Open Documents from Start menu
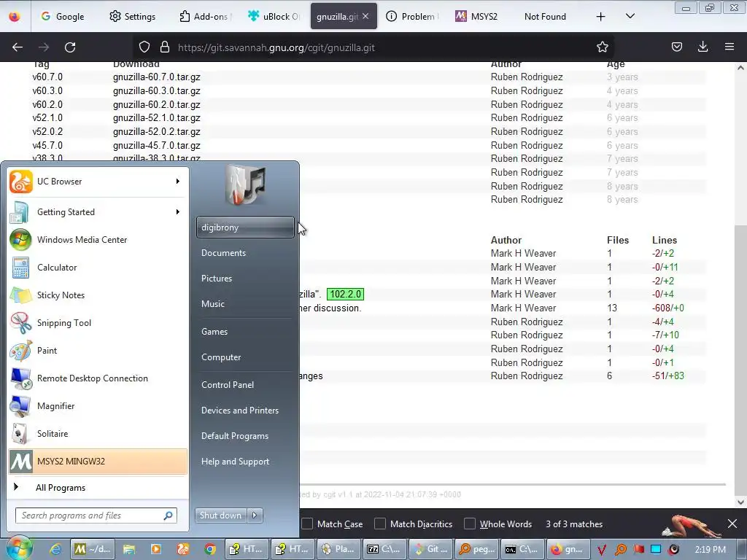This screenshot has height=560, width=747. coord(245,253)
